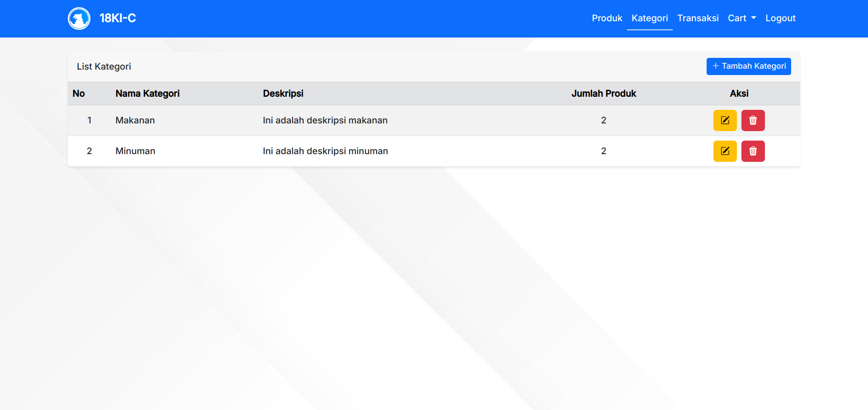The height and width of the screenshot is (410, 868).
Task: Go to the Produk page
Action: (x=607, y=18)
